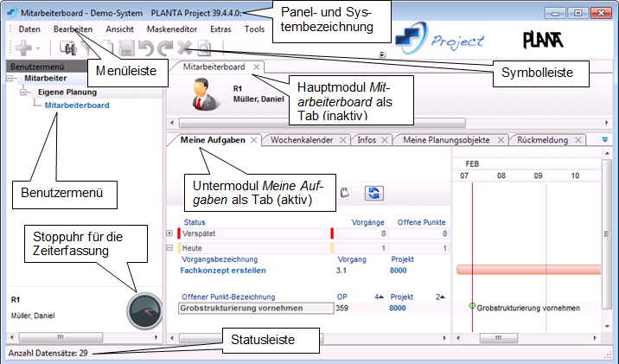Viewport: 619px width, 364px height.
Task: Click the PLANTA Project globe icon in the title bar
Action: coord(13,13)
